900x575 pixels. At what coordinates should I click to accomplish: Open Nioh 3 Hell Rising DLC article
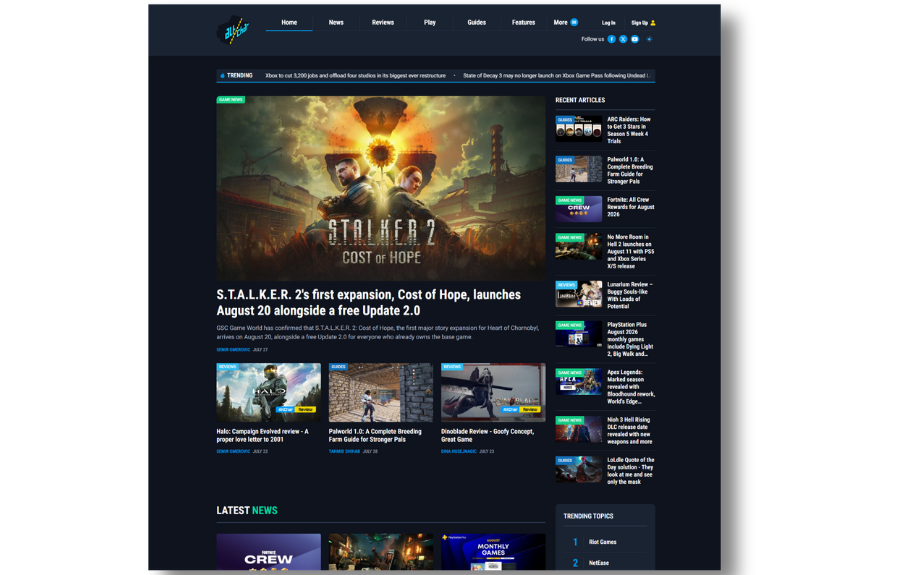(630, 430)
